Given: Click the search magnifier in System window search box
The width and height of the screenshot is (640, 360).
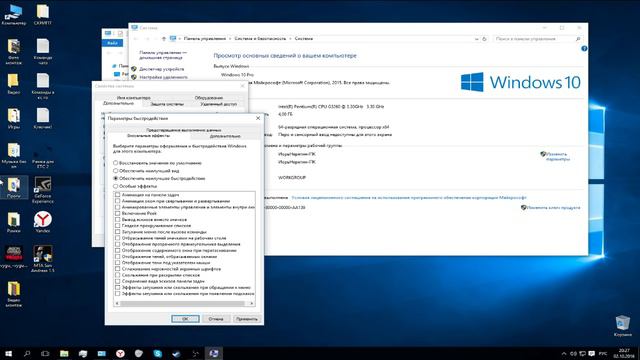Looking at the screenshot, I should click(578, 39).
